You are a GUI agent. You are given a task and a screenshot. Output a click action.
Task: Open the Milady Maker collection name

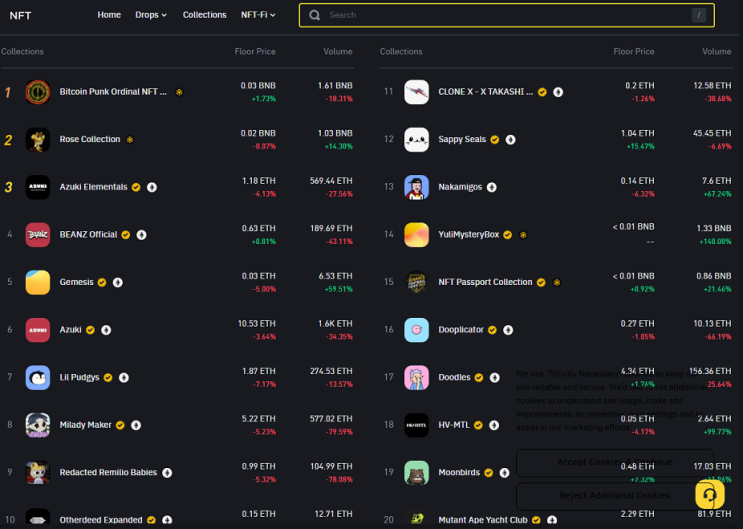[x=85, y=425]
